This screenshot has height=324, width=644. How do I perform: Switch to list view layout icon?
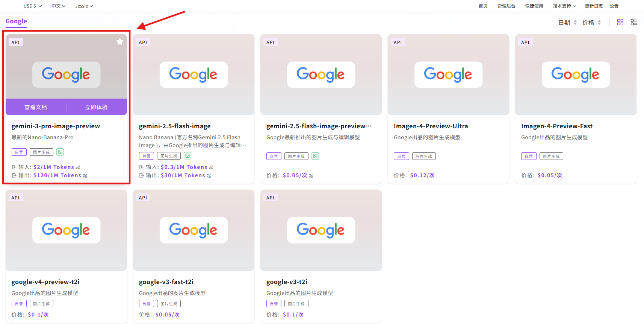click(633, 23)
